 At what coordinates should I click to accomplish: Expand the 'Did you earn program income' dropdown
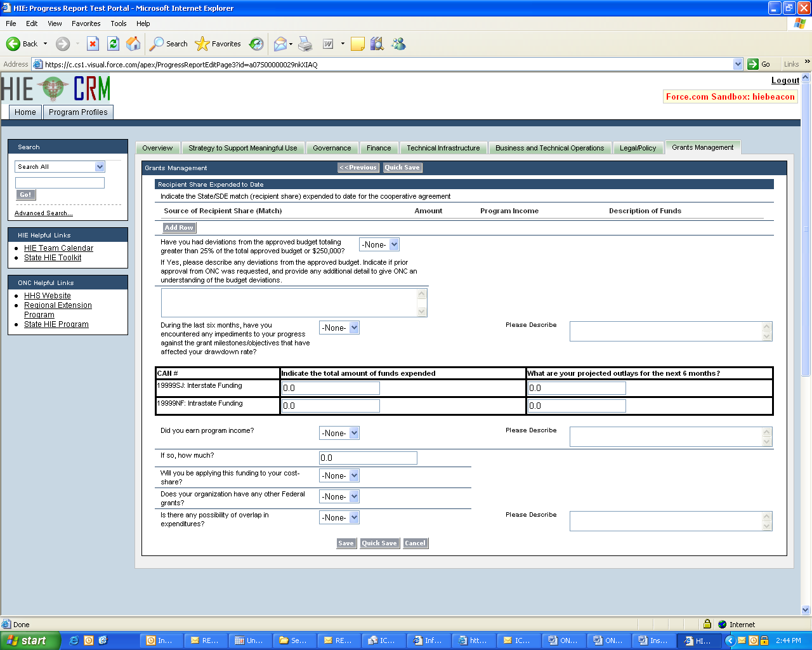pos(339,433)
